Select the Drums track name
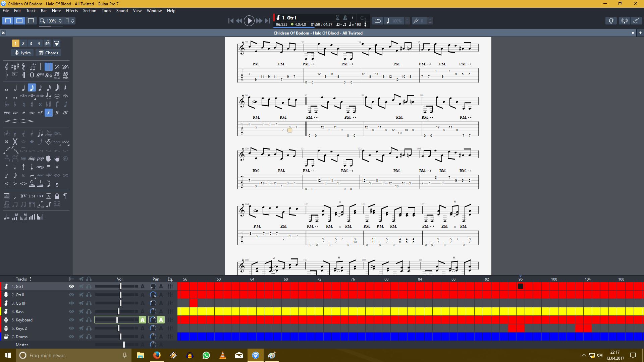The width and height of the screenshot is (644, 362). pyautogui.click(x=21, y=337)
